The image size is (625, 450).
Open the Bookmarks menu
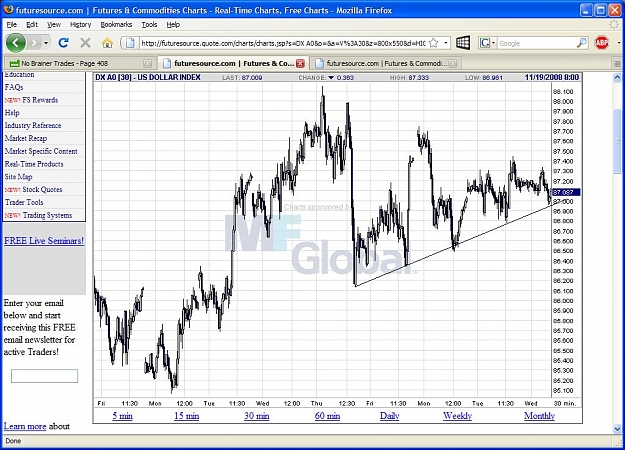[x=116, y=24]
